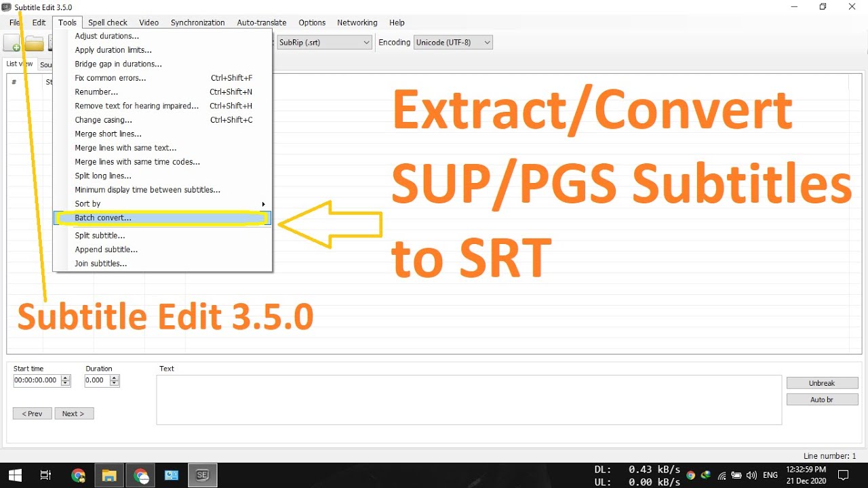Image resolution: width=868 pixels, height=488 pixels.
Task: Select Adjust durations from Tools menu
Action: [x=163, y=36]
